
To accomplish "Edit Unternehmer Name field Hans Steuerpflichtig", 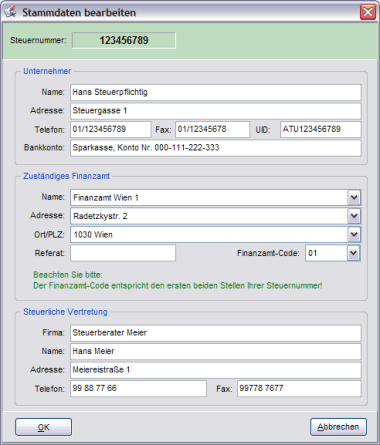I will click(x=216, y=92).
